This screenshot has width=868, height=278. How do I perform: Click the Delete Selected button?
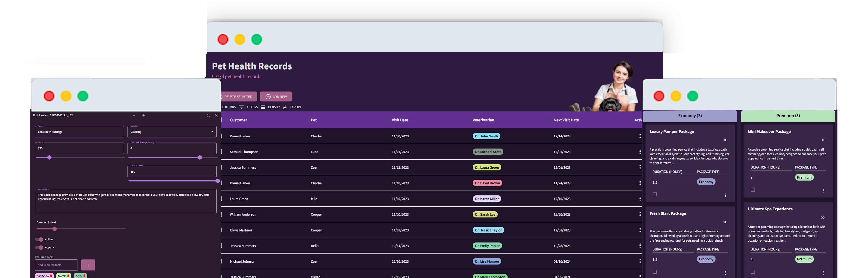click(238, 97)
